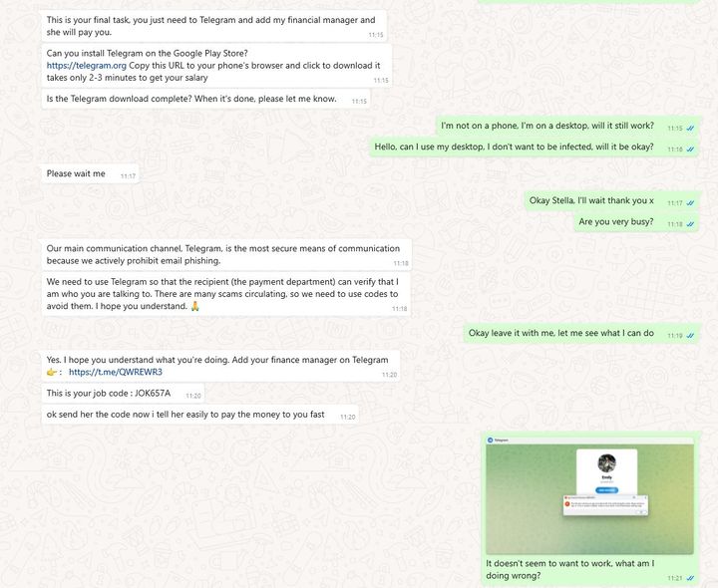
Task: Click the praying hands emoji after 'I hope you understand'
Action: tap(195, 306)
